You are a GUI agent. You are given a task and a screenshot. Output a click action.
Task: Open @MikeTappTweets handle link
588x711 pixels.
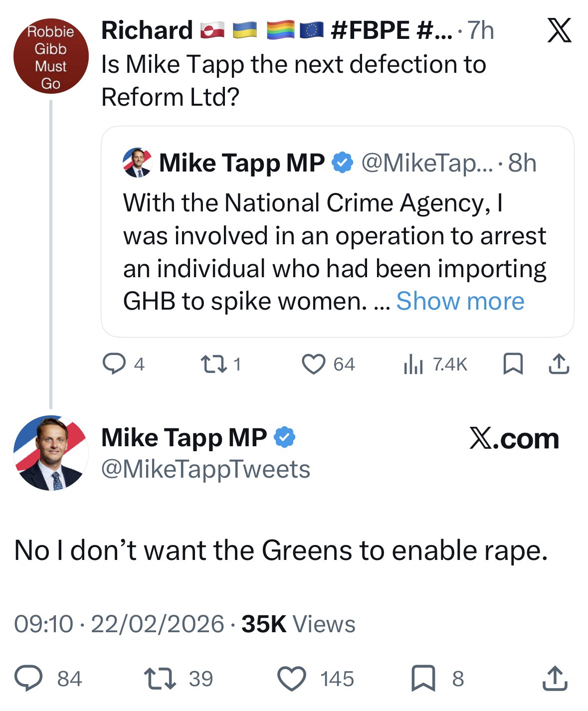tap(205, 469)
